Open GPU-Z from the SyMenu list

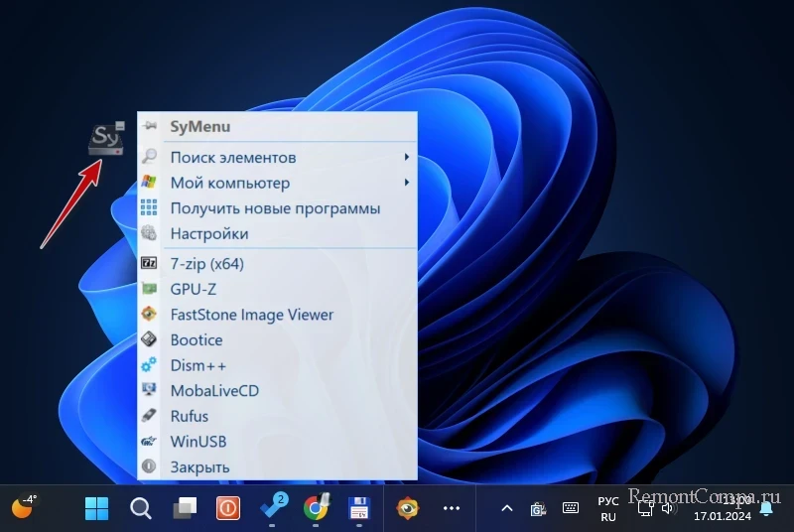(193, 289)
